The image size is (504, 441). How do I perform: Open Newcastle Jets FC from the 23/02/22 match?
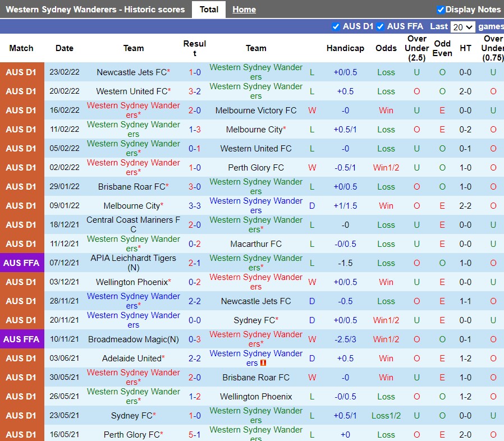131,72
